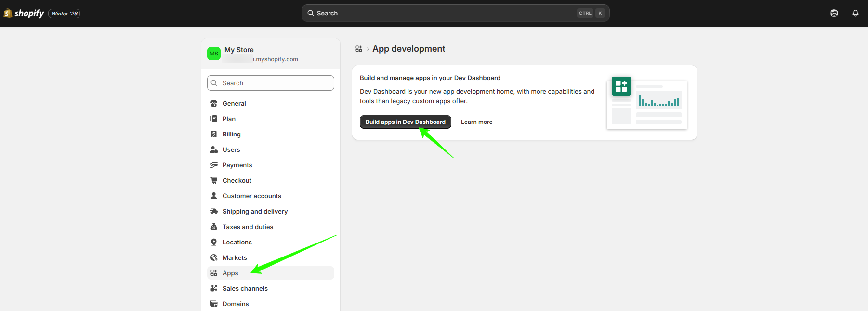Open Payments settings

(x=237, y=165)
